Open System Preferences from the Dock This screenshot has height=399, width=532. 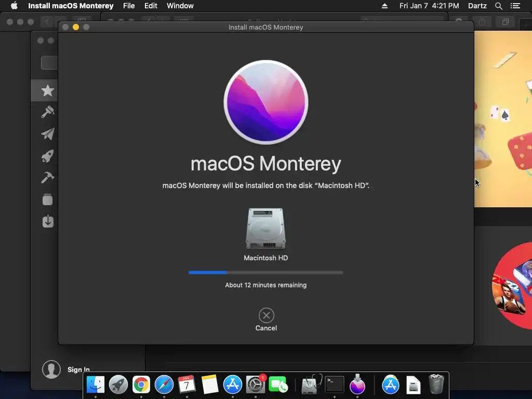pyautogui.click(x=256, y=385)
